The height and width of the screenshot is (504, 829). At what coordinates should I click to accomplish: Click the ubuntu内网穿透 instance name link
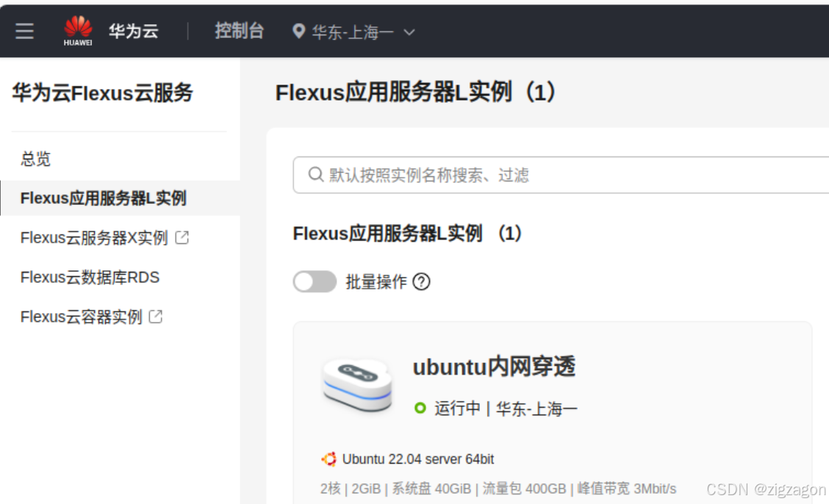click(x=495, y=367)
